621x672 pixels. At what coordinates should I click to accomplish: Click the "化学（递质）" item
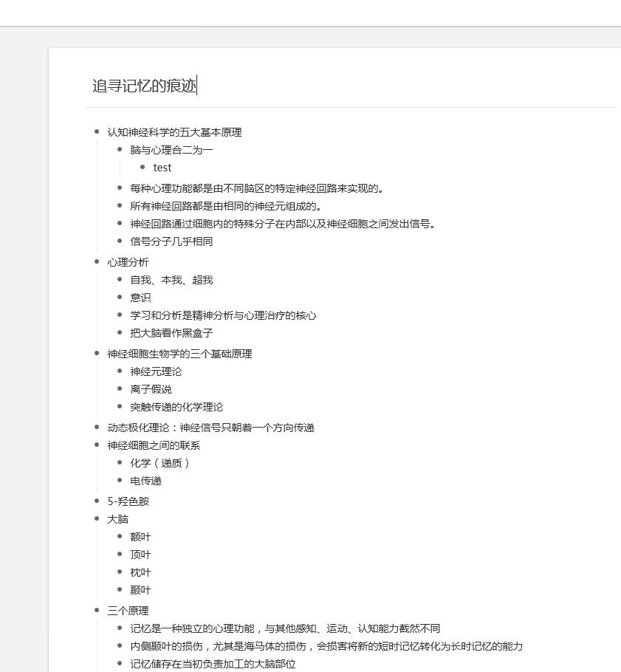point(159,463)
